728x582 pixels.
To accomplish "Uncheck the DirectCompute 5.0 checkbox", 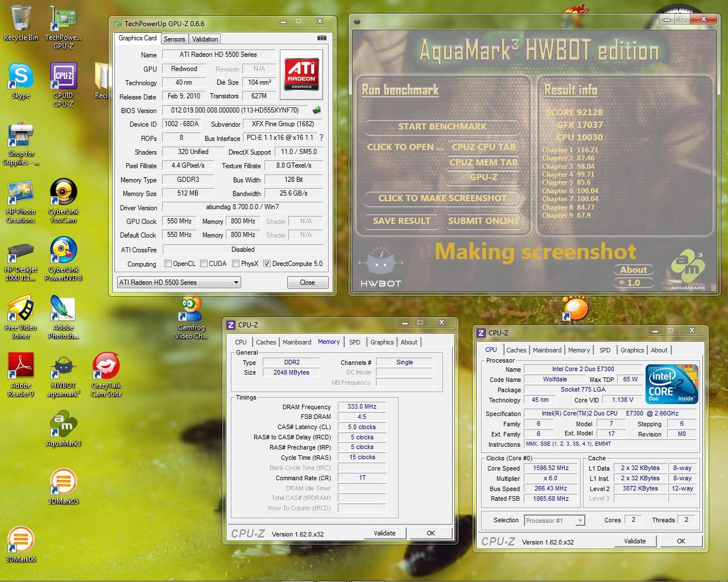I will pyautogui.click(x=267, y=264).
